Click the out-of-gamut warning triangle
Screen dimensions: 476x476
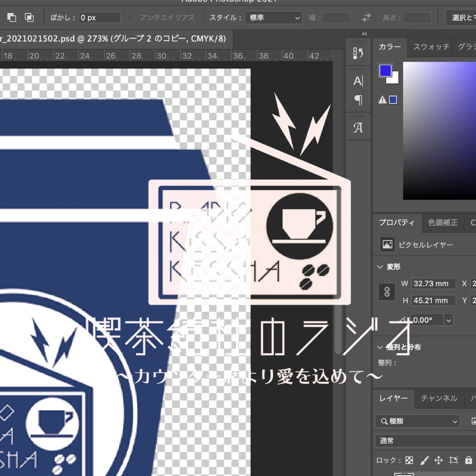[382, 100]
